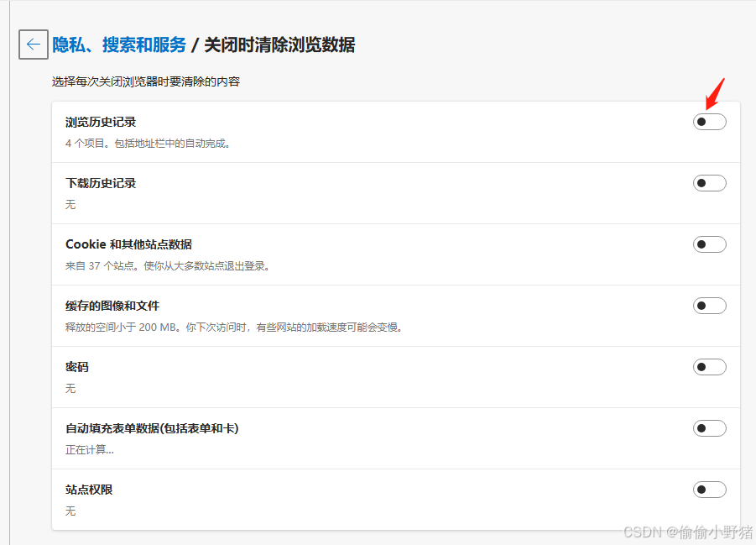Click the 密码 row title
This screenshot has height=545, width=756.
point(77,367)
